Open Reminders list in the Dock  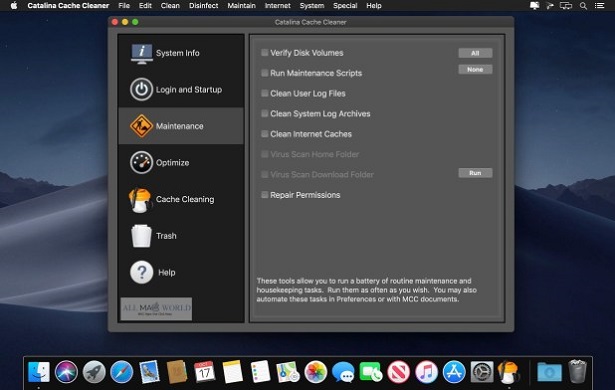click(260, 372)
